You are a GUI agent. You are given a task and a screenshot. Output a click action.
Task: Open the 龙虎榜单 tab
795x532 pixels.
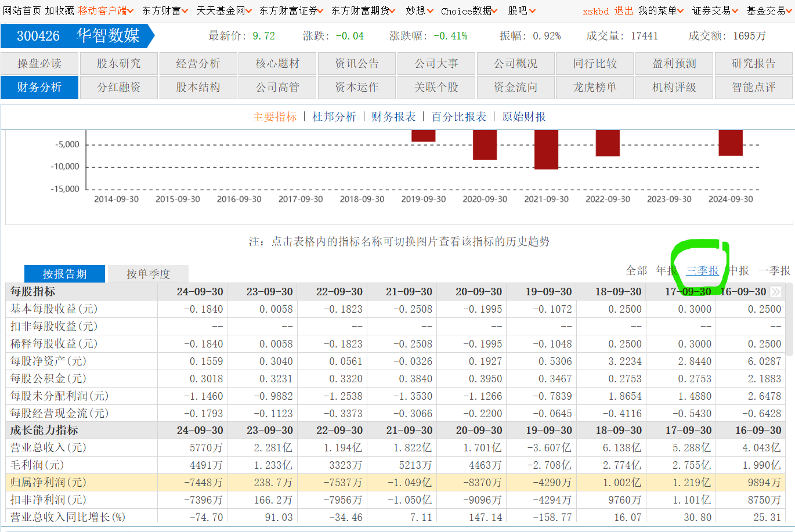[595, 87]
